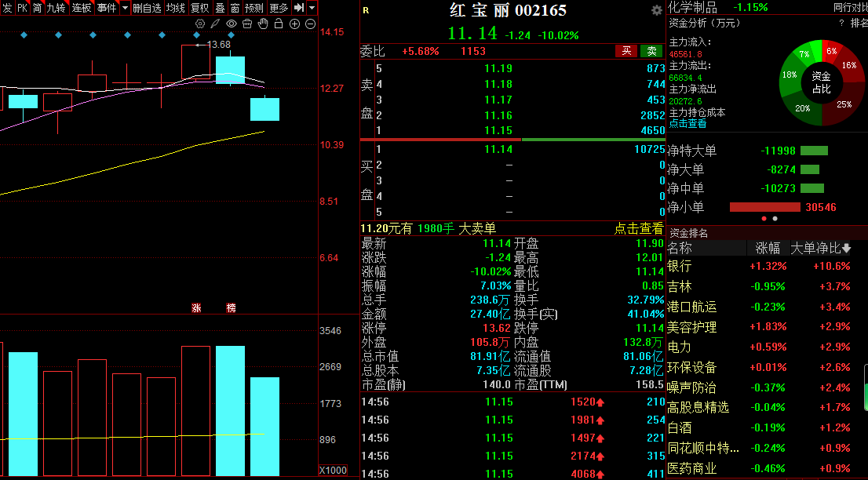Screen dimensions: 868x480
Task: Toggle the 连板 indicator
Action: click(82, 8)
